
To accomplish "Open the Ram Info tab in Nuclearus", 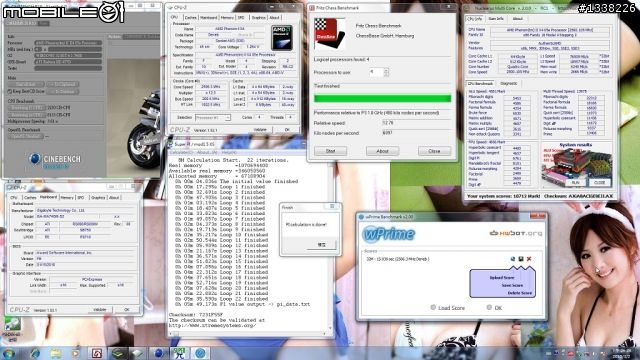I will tap(496, 19).
